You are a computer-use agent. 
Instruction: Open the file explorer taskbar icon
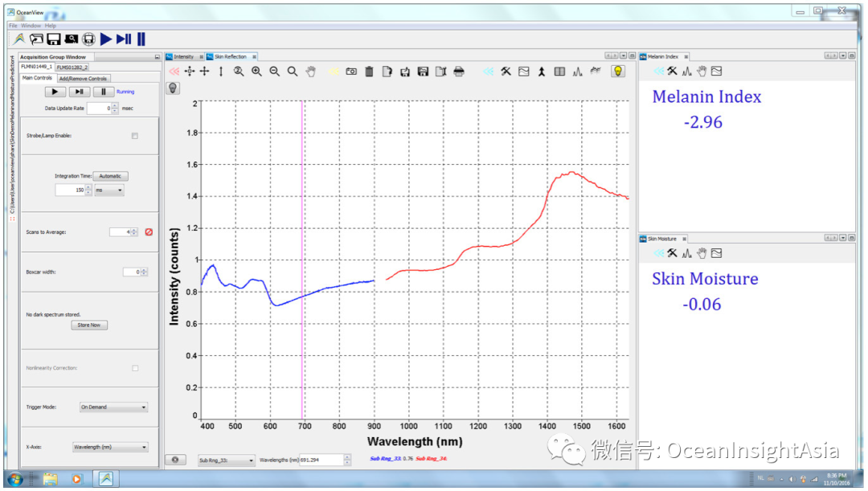pyautogui.click(x=51, y=480)
